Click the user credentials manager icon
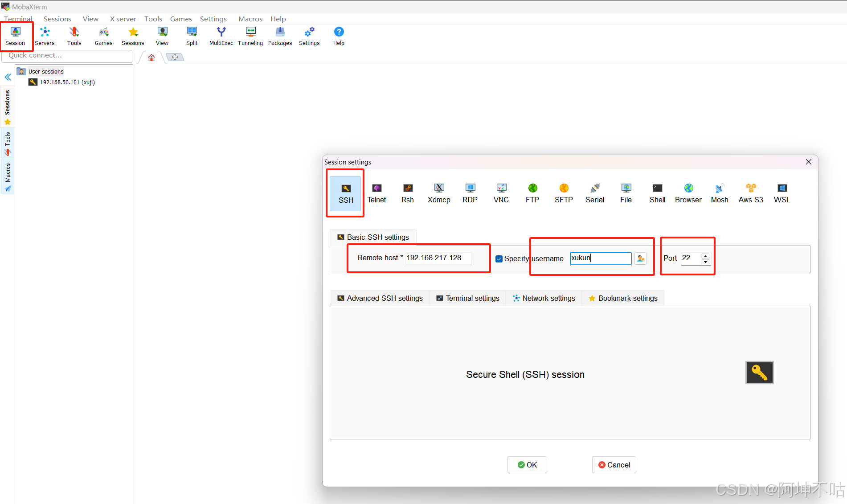 click(x=641, y=258)
